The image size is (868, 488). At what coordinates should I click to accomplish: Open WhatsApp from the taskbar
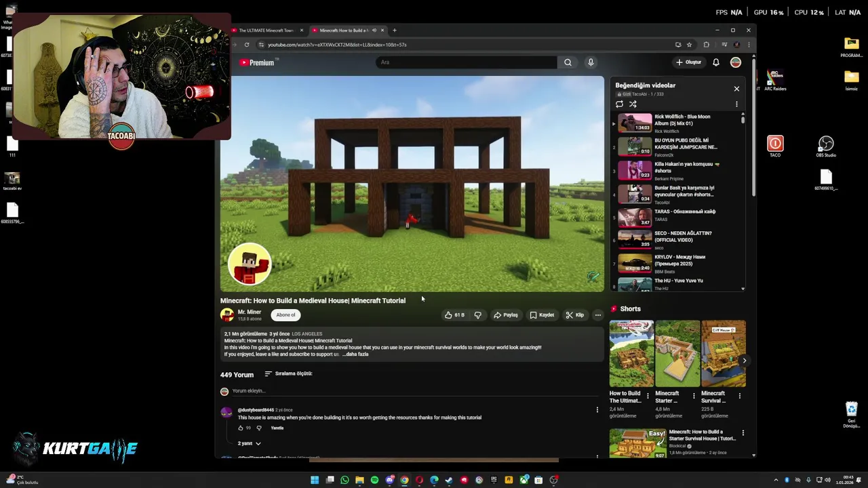coord(344,480)
